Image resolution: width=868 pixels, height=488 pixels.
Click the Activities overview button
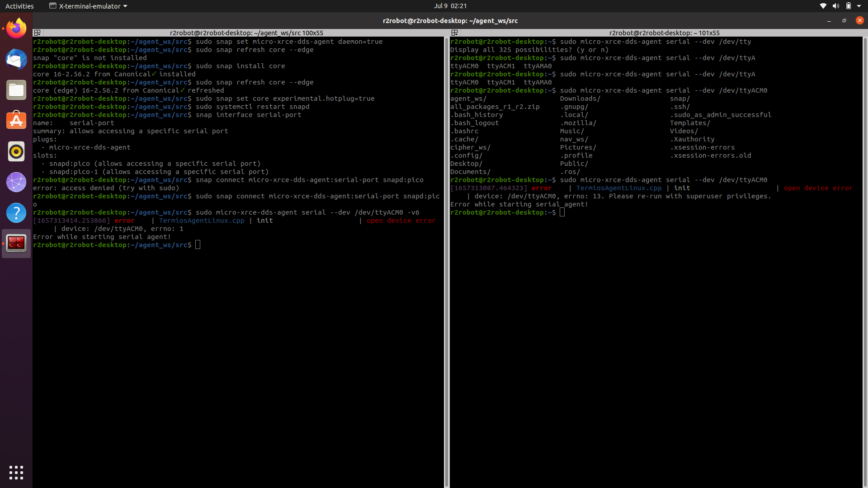coord(19,6)
